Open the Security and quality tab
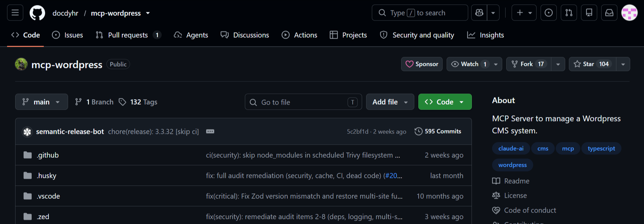Screen dimensions: 644x224 pyautogui.click(x=417, y=35)
